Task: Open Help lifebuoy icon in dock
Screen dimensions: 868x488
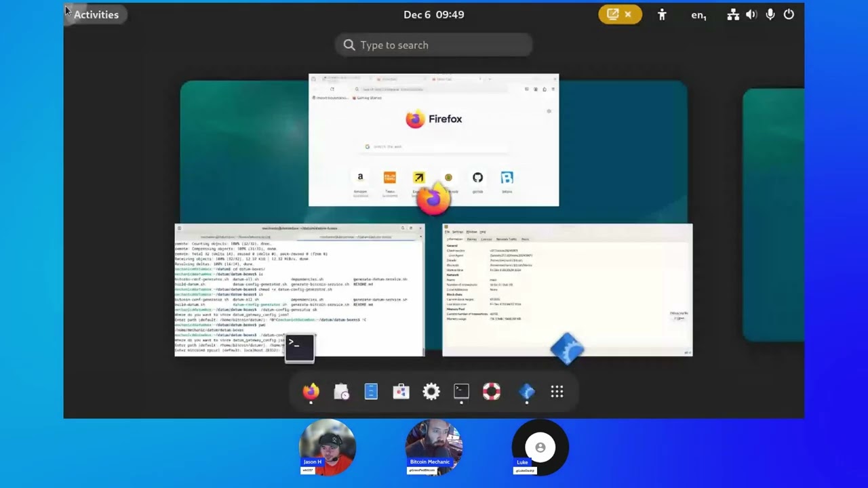Action: pyautogui.click(x=492, y=391)
